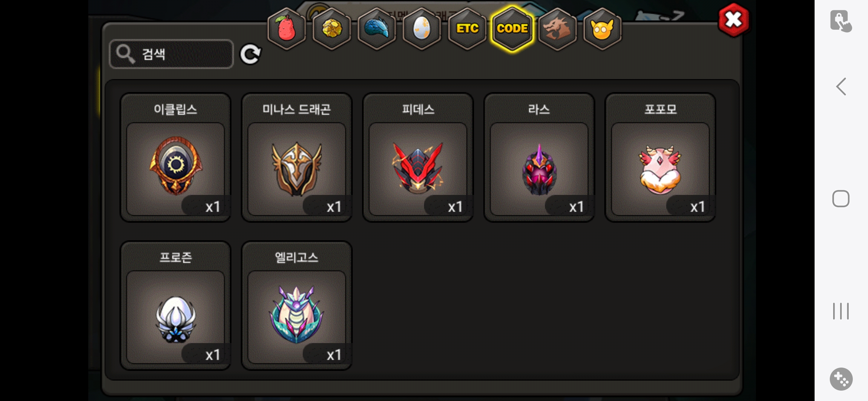Screen dimensions: 868x401
Task: Open the spotted egg category tab
Action: point(422,29)
